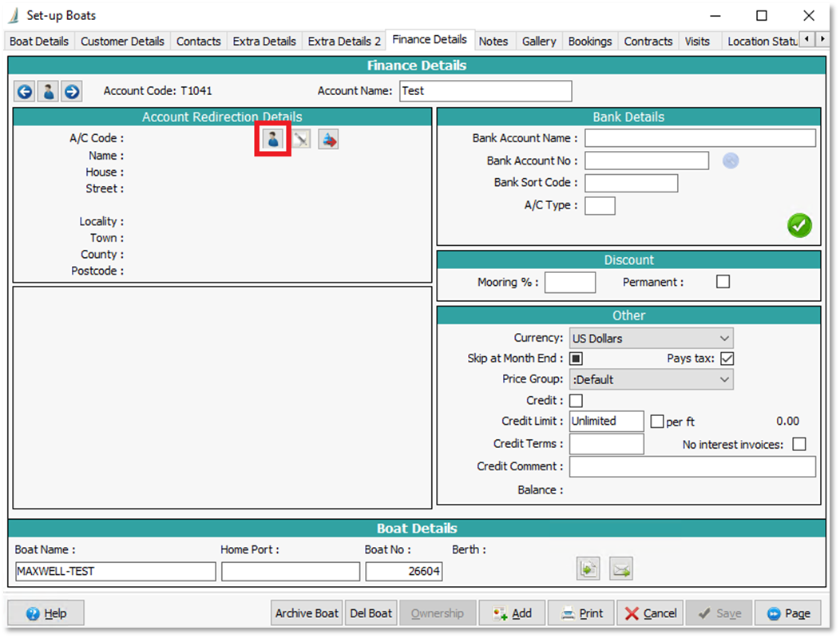840x638 pixels.
Task: Click the red-highlighted account lookup person icon
Action: click(272, 140)
